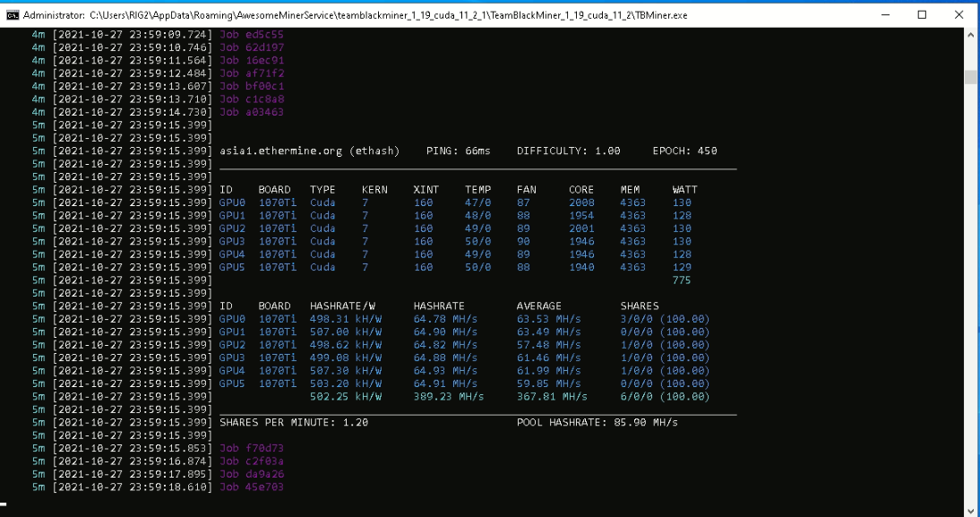Click GPU1 efficiency '507.00 kH/W'
The width and height of the screenshot is (980, 517).
coord(346,332)
